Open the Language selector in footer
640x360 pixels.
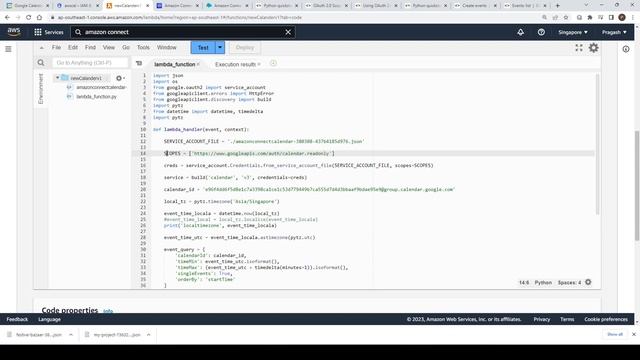(x=49, y=319)
